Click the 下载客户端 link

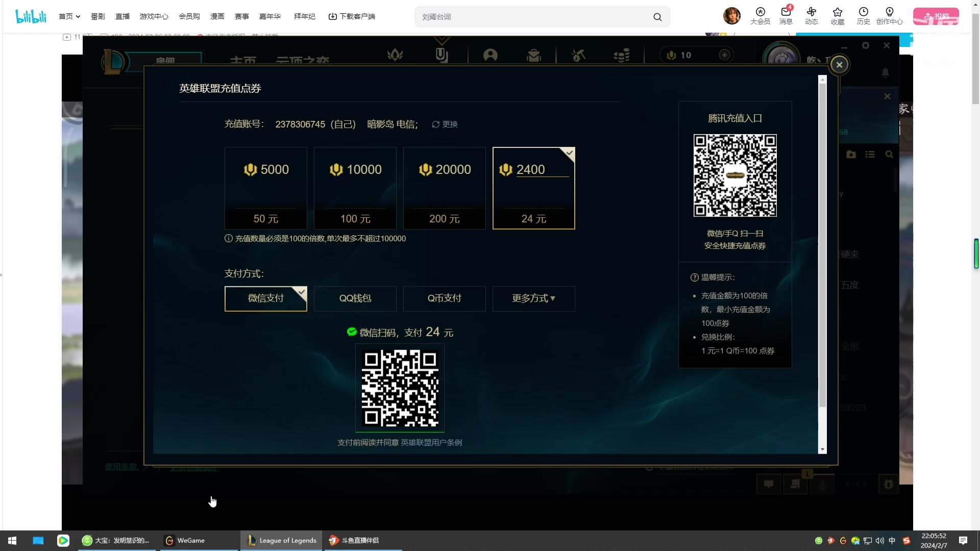pyautogui.click(x=352, y=16)
